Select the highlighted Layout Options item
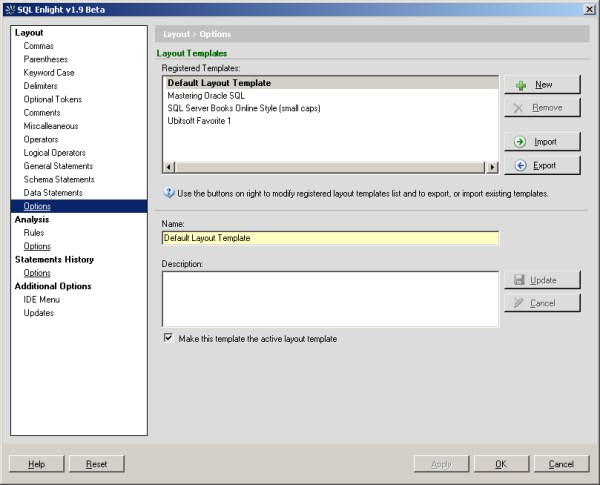 (x=79, y=206)
